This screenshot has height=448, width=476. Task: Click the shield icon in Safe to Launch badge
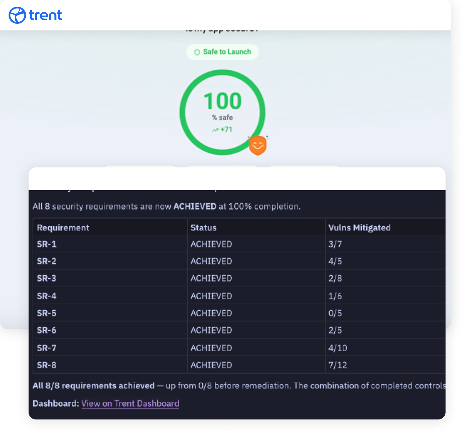click(197, 52)
